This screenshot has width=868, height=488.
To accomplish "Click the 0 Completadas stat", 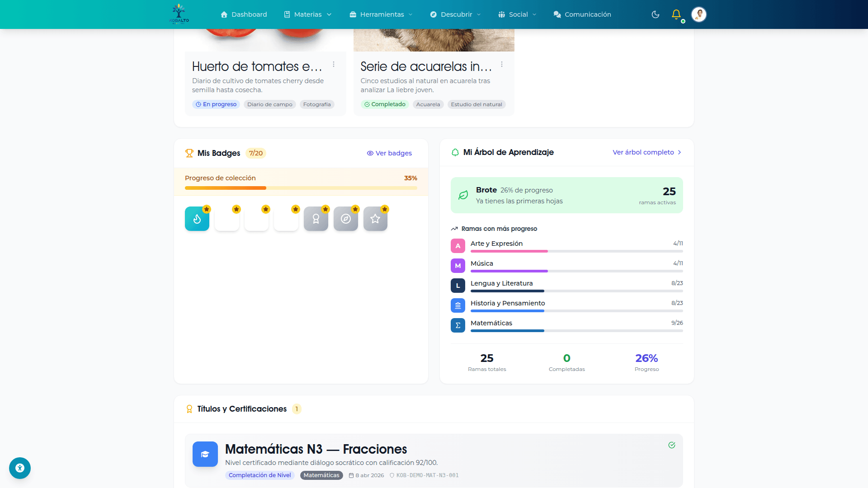I will pos(567,362).
